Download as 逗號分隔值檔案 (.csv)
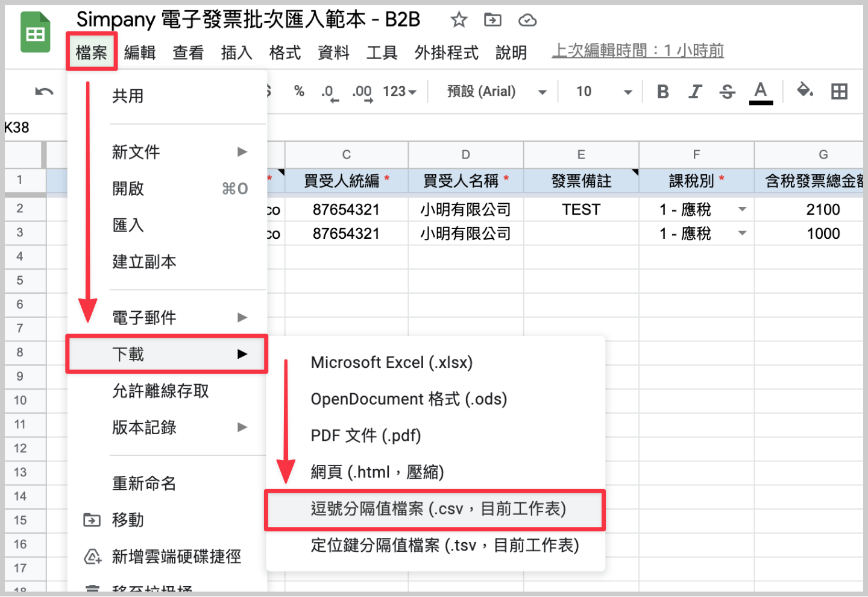 [x=435, y=509]
